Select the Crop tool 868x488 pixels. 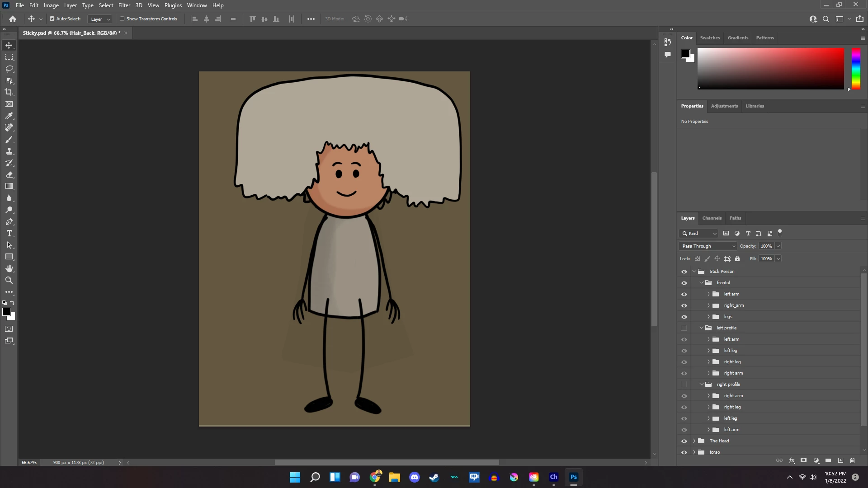(x=9, y=92)
